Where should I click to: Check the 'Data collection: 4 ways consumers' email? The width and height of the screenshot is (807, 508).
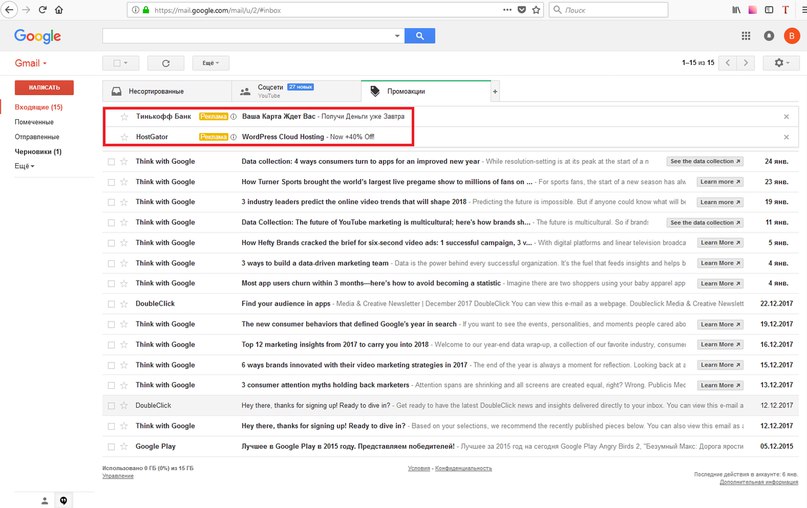pyautogui.click(x=111, y=162)
